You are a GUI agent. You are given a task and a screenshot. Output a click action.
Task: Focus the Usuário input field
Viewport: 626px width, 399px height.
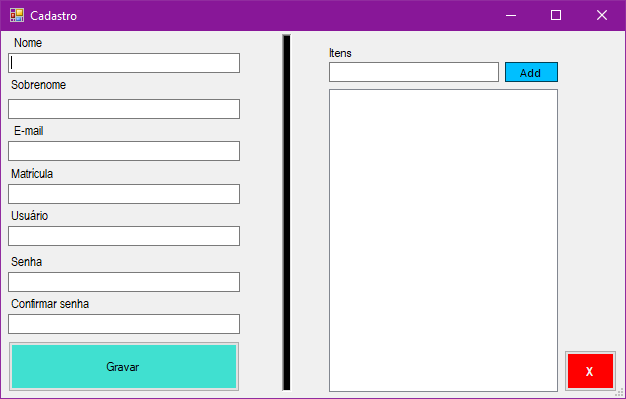point(124,236)
